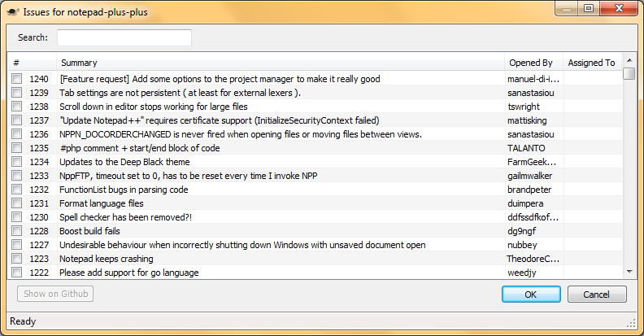This screenshot has width=644, height=336.
Task: Select the checkbox for issue 1230
Action: (x=16, y=217)
